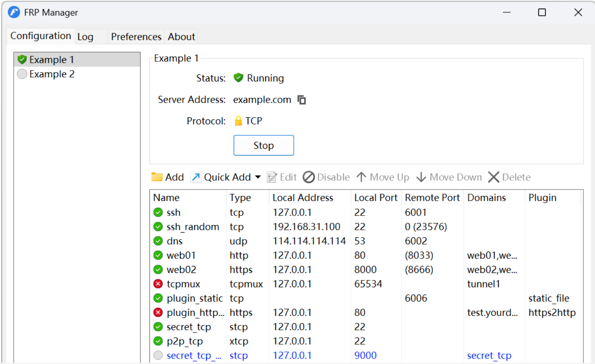Expand the Quick Add dropdown
Image resolution: width=595 pixels, height=364 pixels.
pos(258,177)
